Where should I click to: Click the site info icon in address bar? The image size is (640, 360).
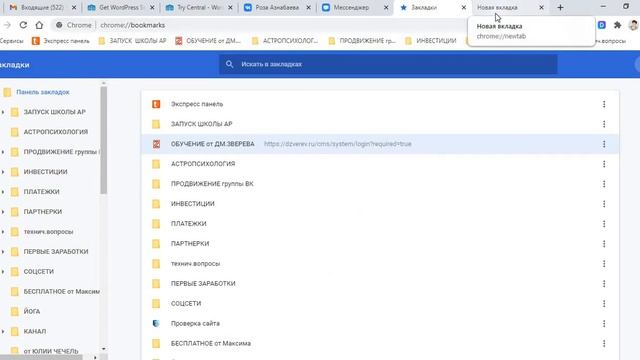click(59, 25)
